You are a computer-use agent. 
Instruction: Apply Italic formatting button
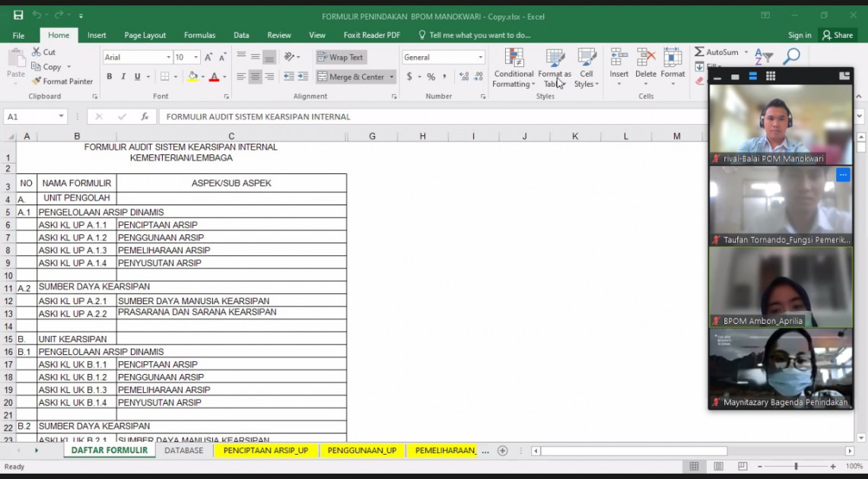(123, 77)
